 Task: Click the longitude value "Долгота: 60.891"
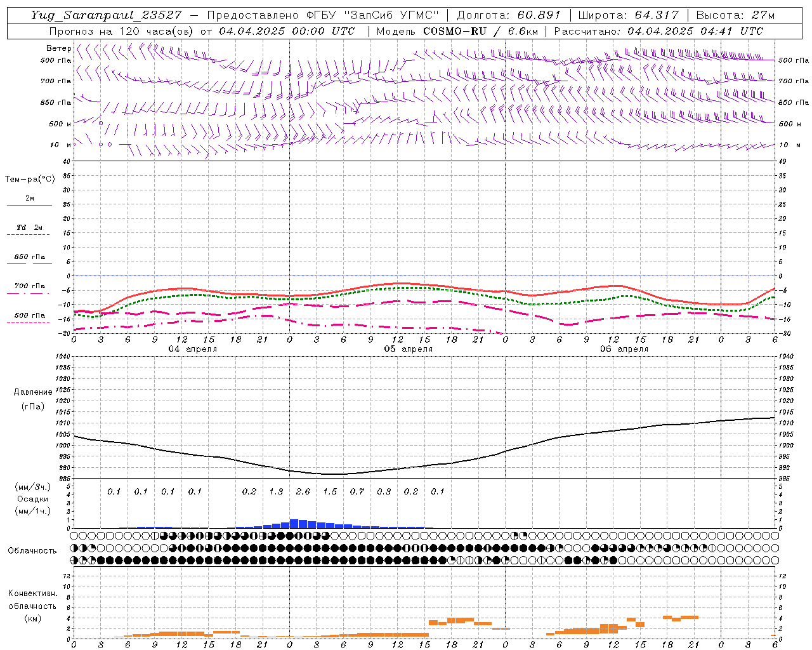(x=509, y=15)
